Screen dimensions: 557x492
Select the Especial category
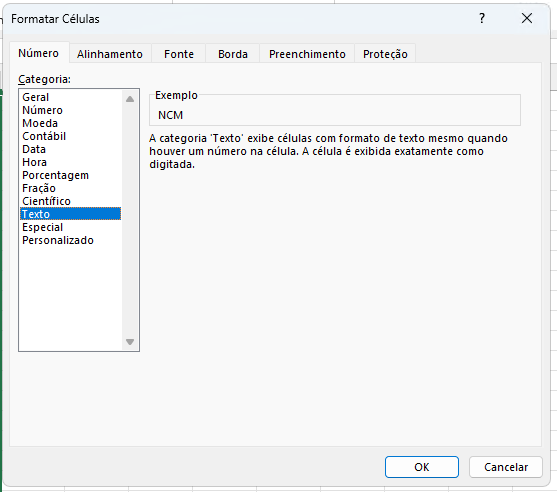70,227
